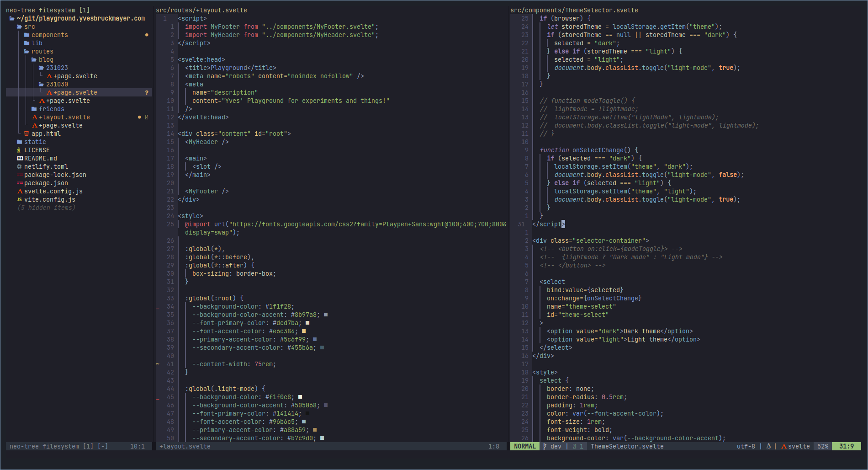Click the Linux penguin icon in statusline
The image size is (868, 470).
768,447
